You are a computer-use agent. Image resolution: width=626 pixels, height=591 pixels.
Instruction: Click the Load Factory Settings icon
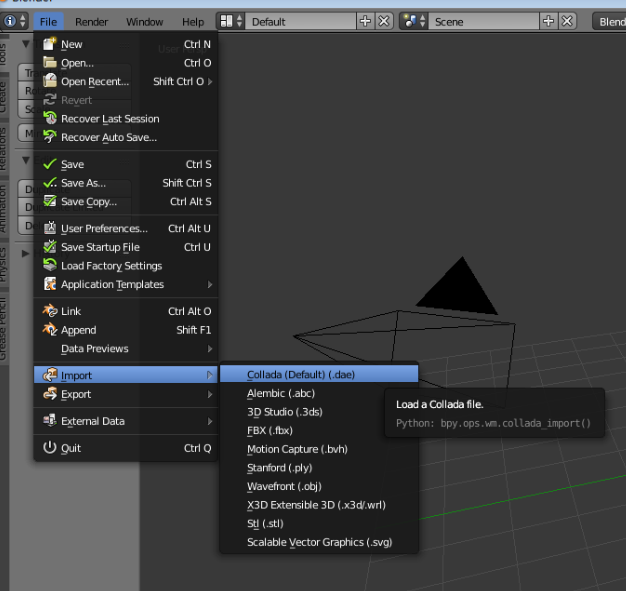(x=50, y=265)
